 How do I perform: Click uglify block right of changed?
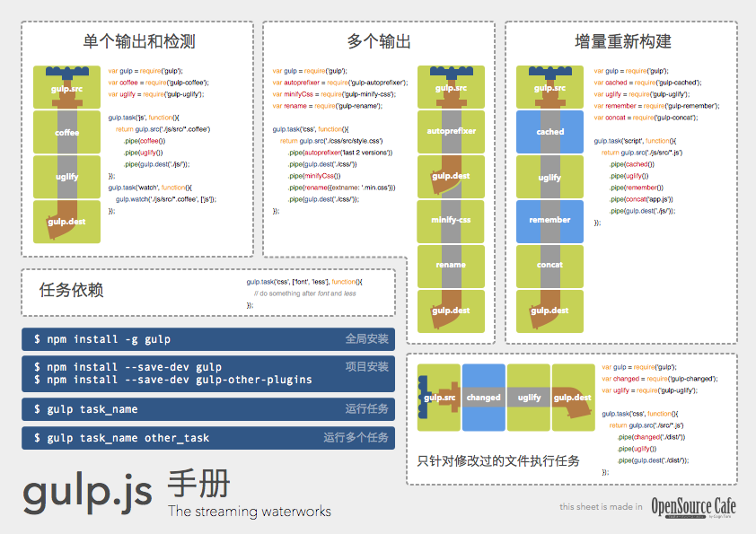click(x=529, y=398)
